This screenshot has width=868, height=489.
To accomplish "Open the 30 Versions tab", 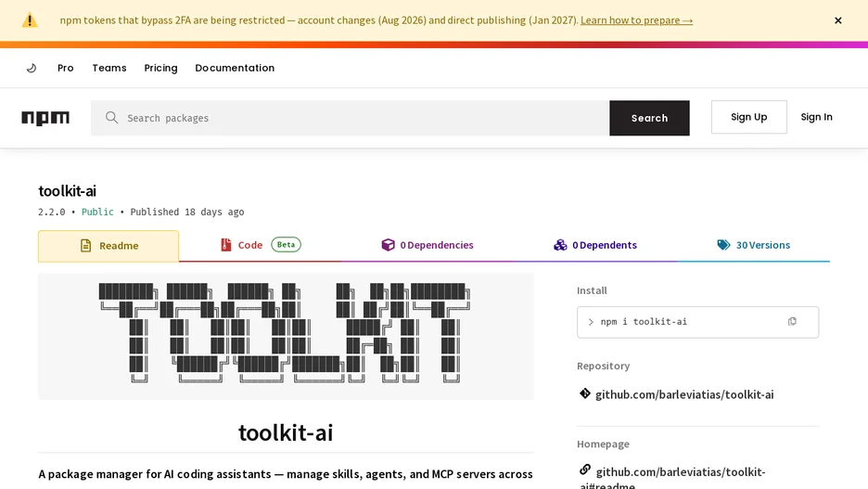I will (753, 245).
